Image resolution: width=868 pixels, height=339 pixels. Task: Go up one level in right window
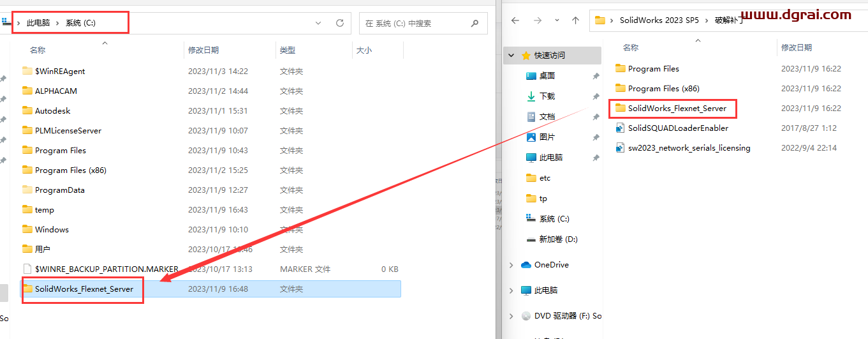576,20
